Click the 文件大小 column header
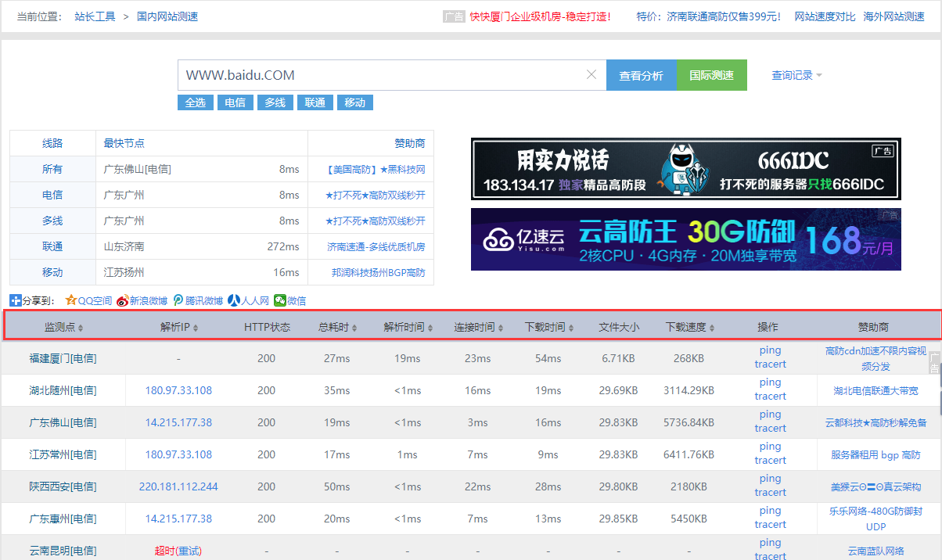 click(x=619, y=327)
